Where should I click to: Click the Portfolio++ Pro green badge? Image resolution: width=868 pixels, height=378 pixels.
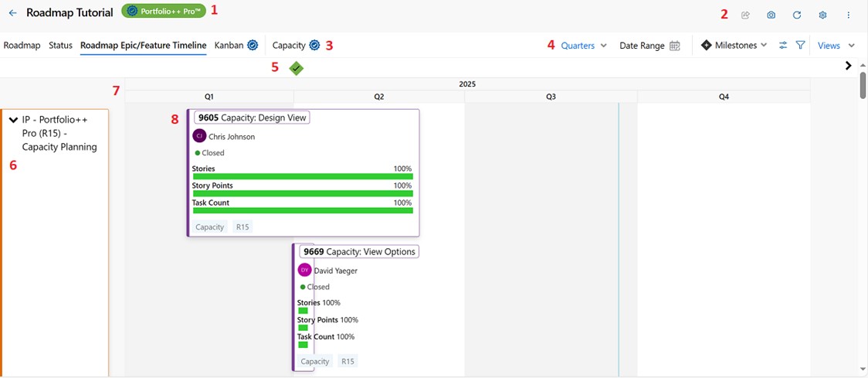tap(164, 12)
